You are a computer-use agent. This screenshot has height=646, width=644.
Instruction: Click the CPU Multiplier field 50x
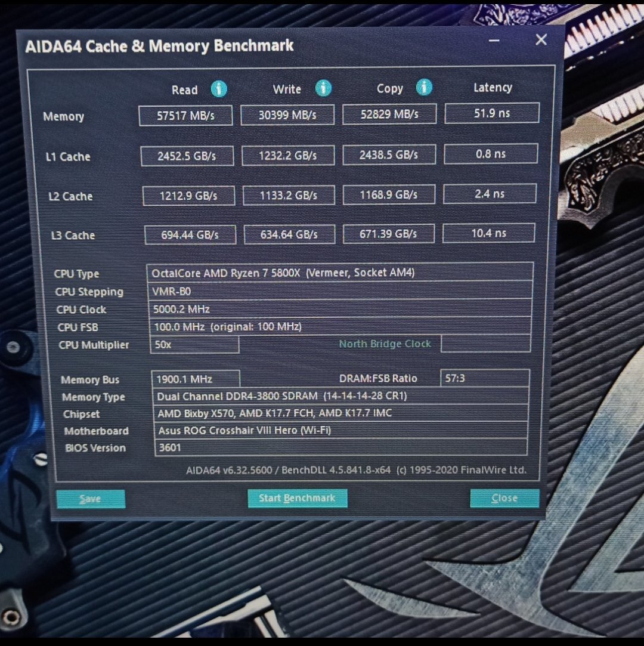(x=194, y=344)
